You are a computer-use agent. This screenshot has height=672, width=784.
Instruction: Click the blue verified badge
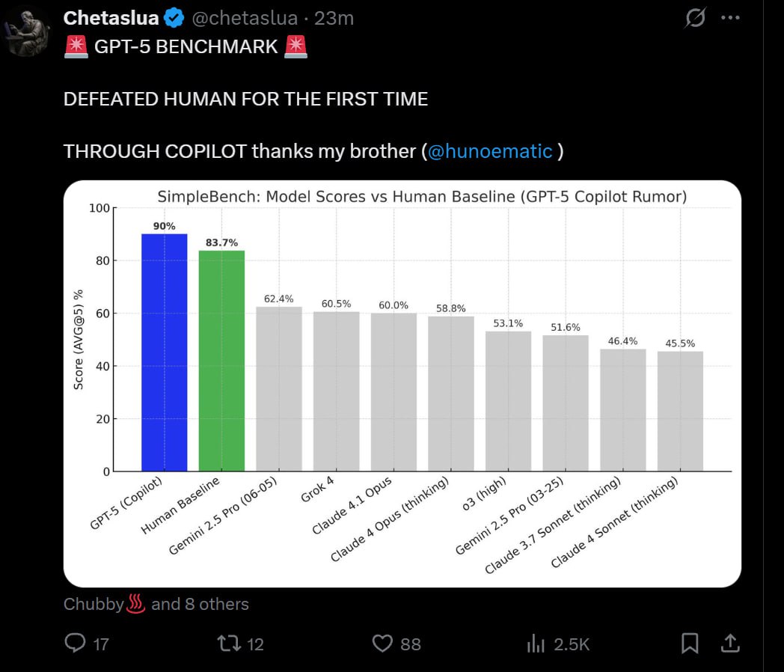(174, 18)
